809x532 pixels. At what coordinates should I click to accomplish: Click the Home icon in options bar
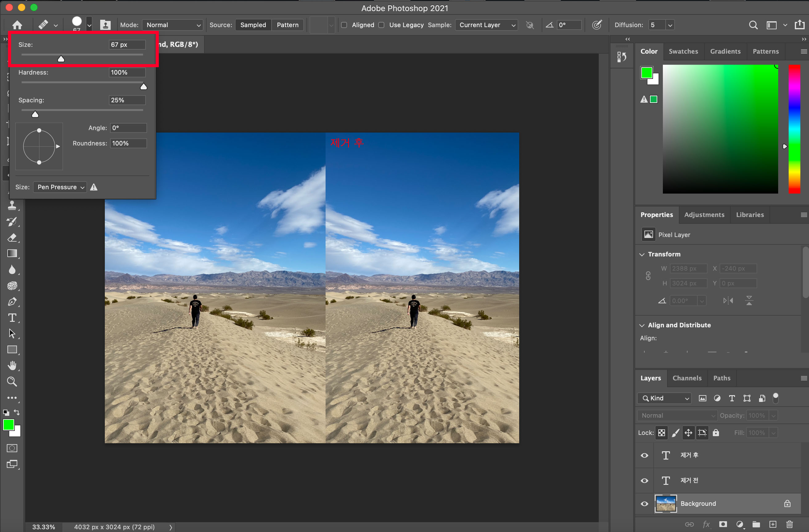(x=17, y=25)
